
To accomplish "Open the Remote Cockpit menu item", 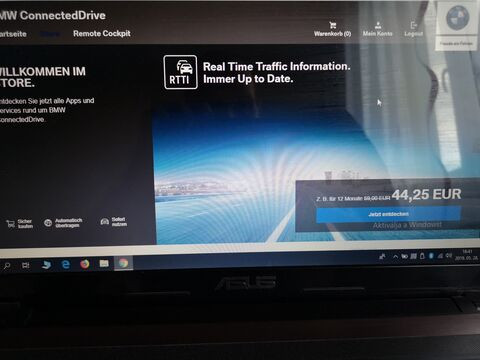I will point(102,33).
